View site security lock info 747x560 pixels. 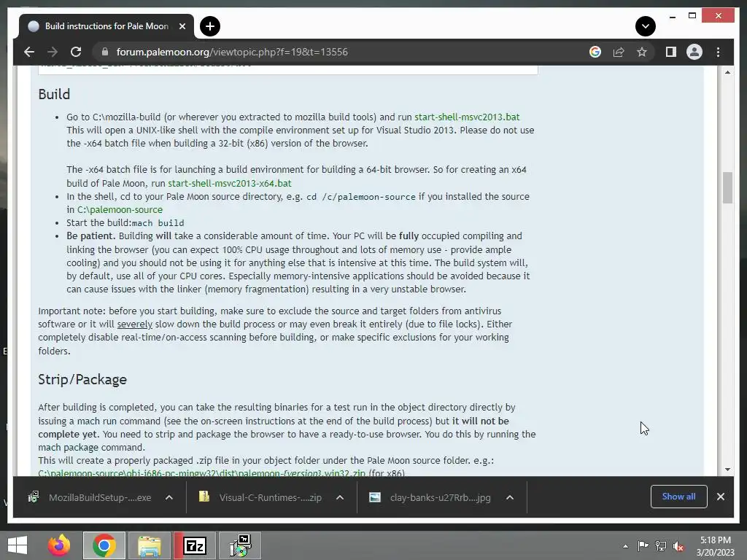pos(105,52)
